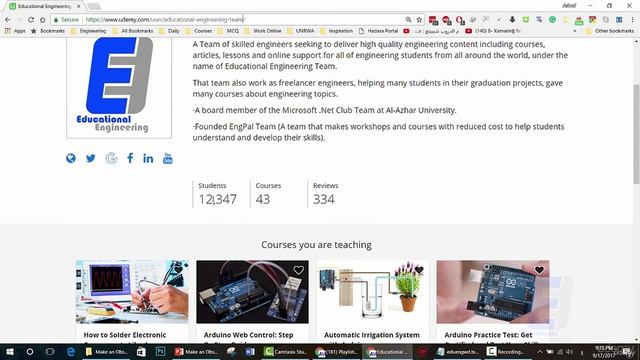Reload the page with the refresh icon
Viewport: 640px width, 360px height.
[31, 20]
